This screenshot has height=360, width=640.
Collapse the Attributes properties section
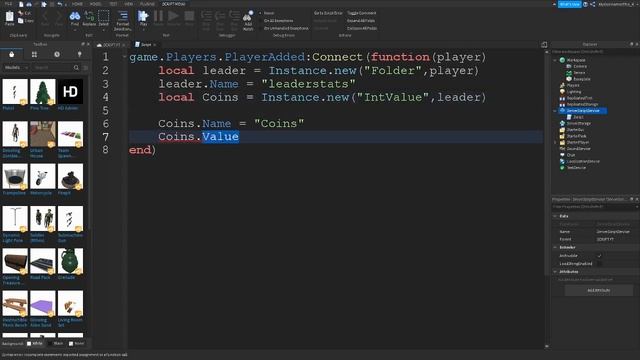coord(555,271)
